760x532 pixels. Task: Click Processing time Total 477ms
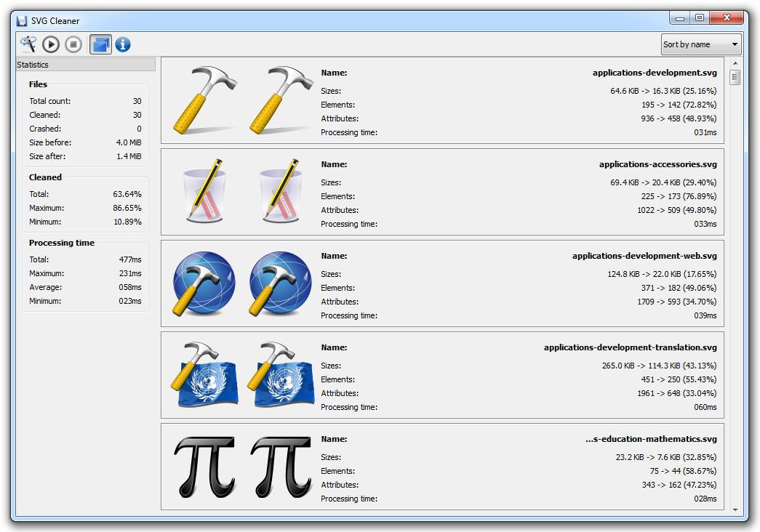(x=130, y=259)
